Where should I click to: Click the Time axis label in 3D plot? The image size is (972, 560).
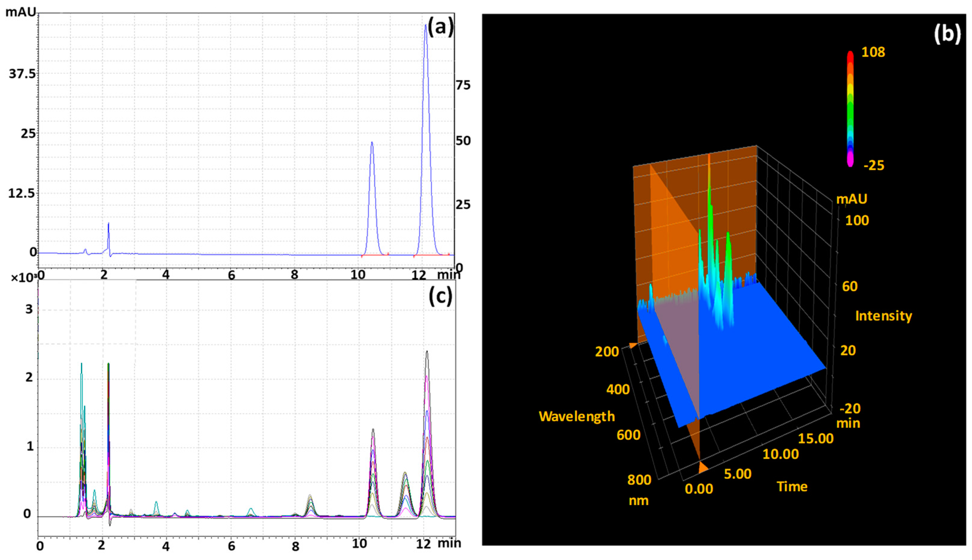[x=792, y=487]
